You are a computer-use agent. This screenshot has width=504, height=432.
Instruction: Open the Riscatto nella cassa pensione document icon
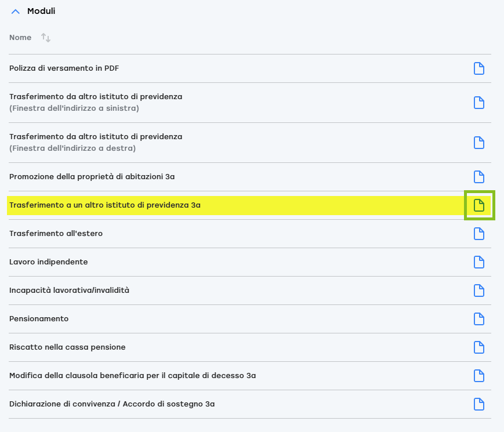pyautogui.click(x=479, y=347)
